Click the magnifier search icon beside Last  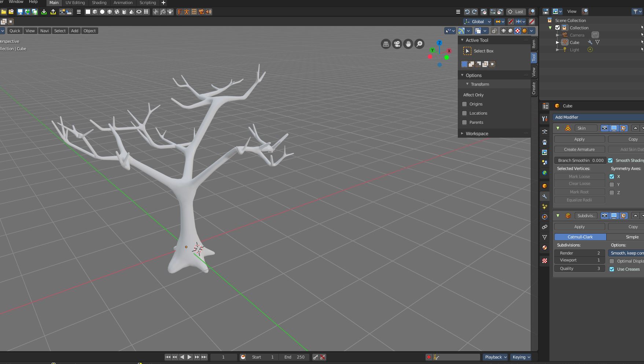pos(532,12)
